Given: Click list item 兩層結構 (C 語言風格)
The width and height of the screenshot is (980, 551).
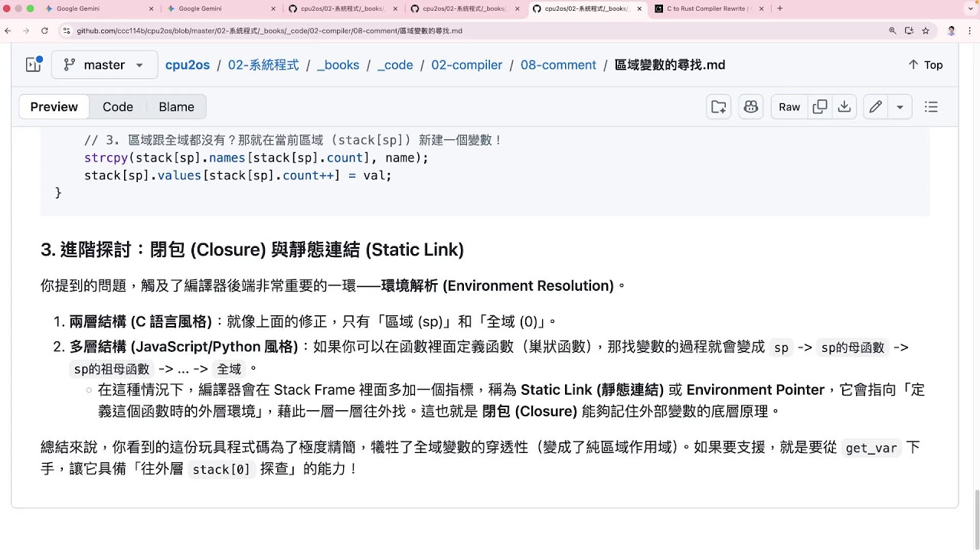Looking at the screenshot, I should pos(141,321).
